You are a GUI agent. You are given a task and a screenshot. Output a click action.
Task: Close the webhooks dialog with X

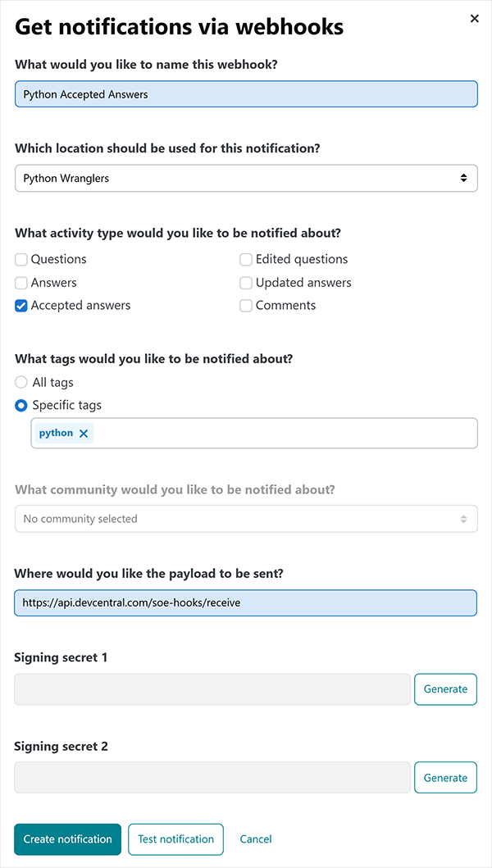click(474, 19)
